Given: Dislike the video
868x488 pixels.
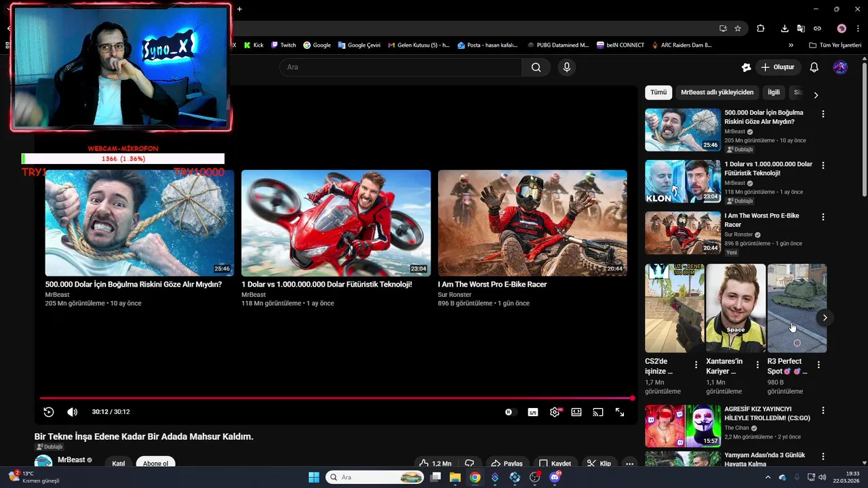Looking at the screenshot, I should tap(469, 464).
